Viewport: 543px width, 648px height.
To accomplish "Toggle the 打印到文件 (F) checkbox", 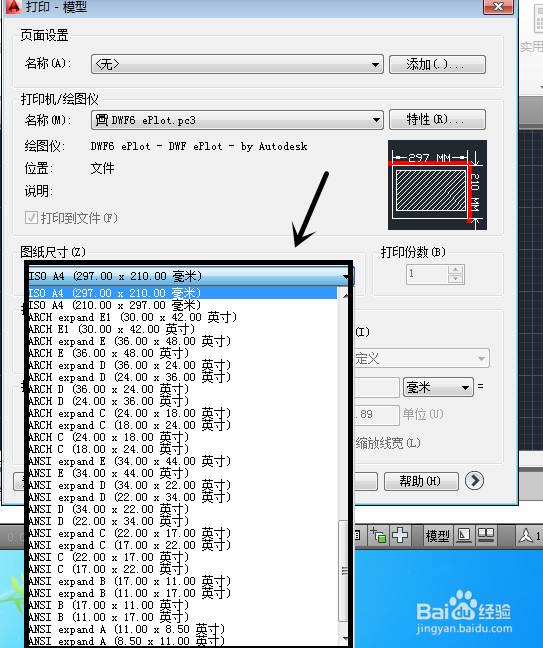I will coord(31,217).
